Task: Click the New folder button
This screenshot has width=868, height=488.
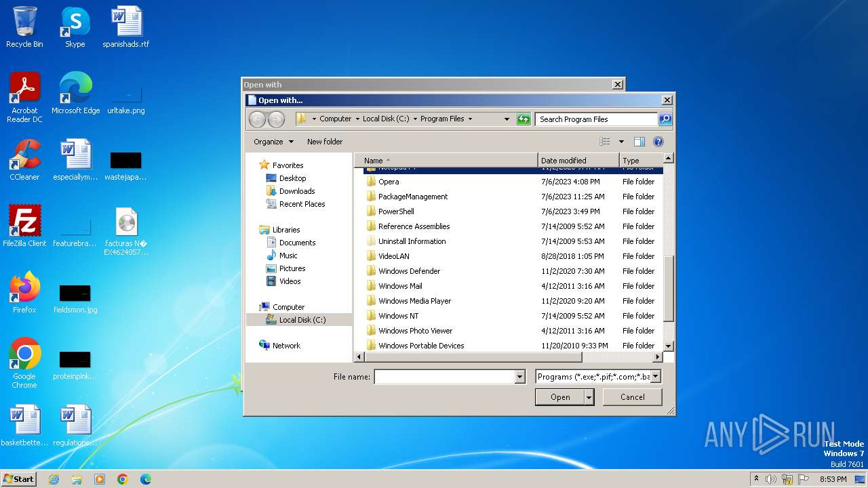Action: 325,142
